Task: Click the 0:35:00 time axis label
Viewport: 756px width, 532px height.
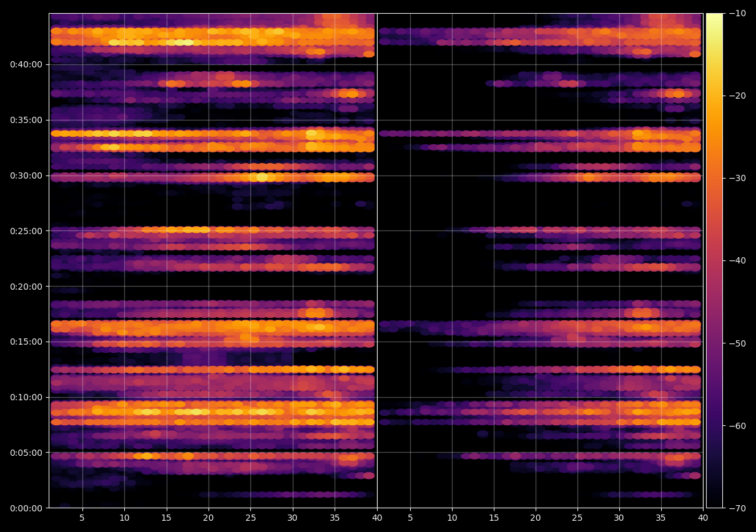Action: pos(26,119)
